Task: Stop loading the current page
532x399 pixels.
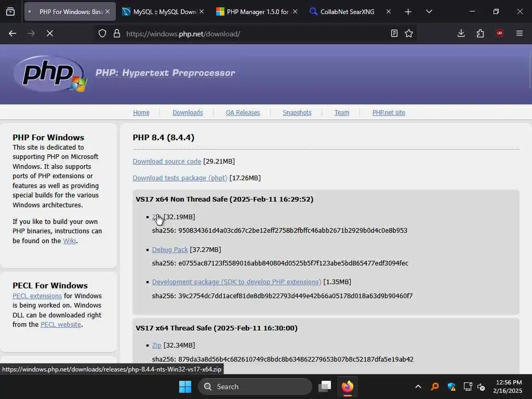Action: (50, 33)
